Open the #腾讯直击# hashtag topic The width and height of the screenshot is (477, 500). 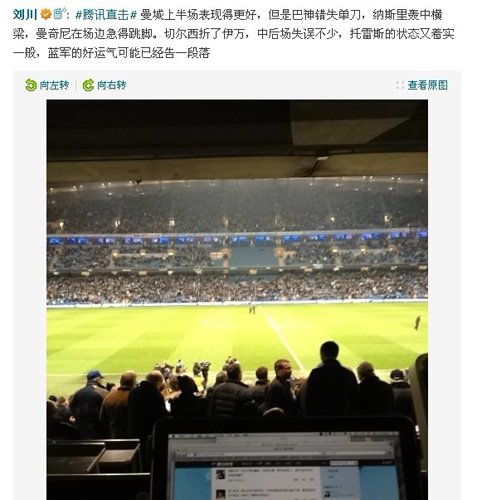coord(106,15)
